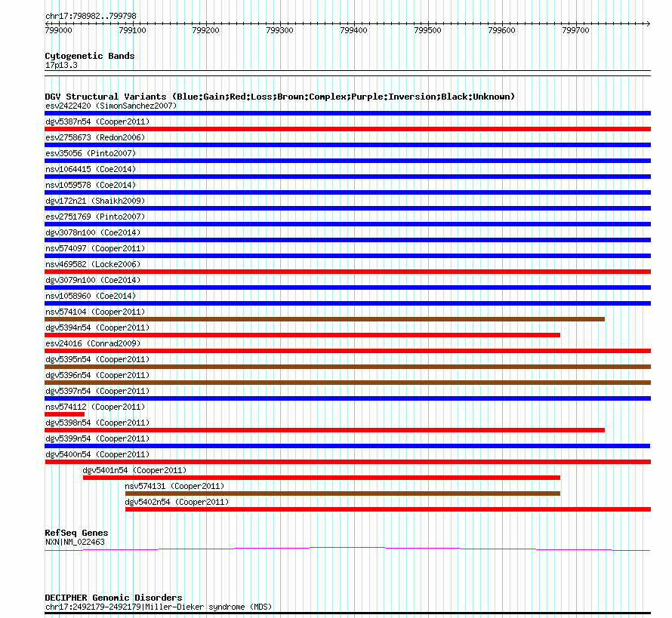Click the dgv5395n54 (Cooper2011) label

tap(97, 359)
